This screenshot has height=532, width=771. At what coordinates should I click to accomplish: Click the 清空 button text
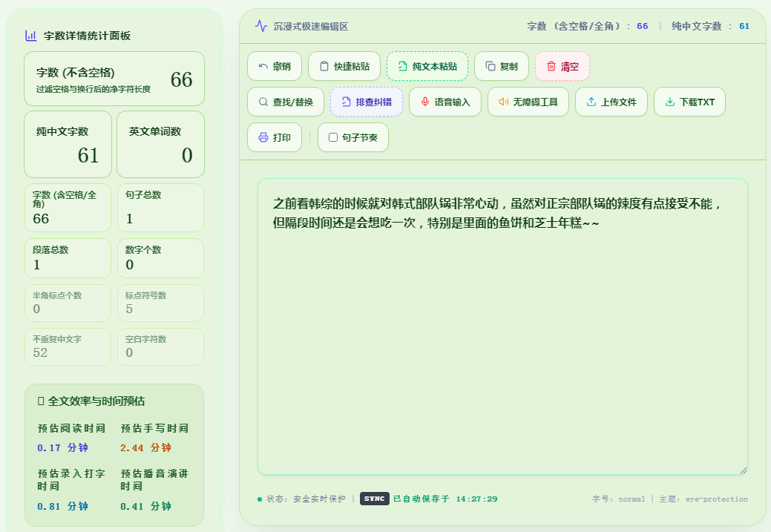click(x=570, y=66)
